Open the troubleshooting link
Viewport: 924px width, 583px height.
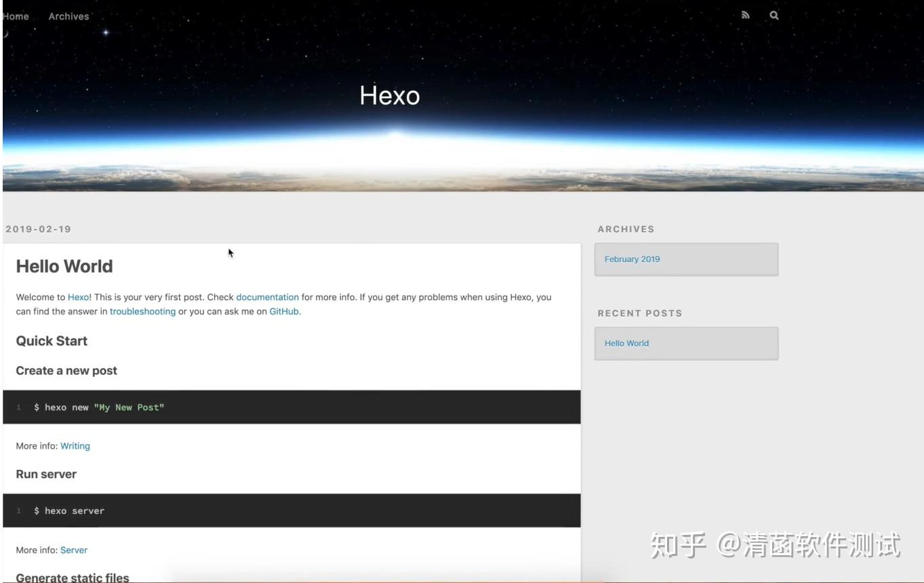pyautogui.click(x=142, y=311)
